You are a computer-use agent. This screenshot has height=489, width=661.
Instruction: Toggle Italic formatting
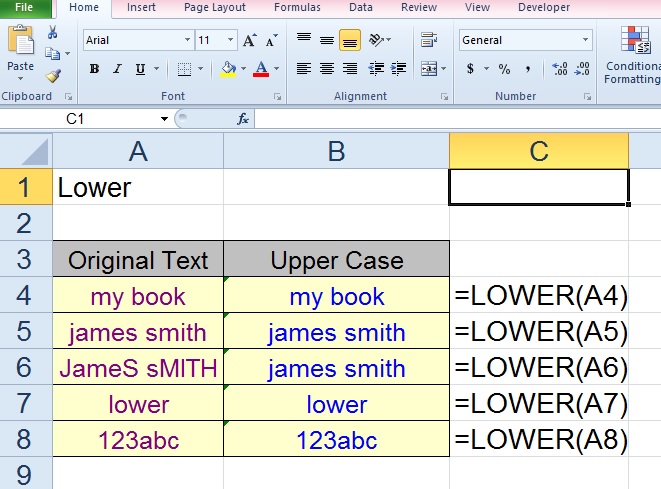coord(117,69)
